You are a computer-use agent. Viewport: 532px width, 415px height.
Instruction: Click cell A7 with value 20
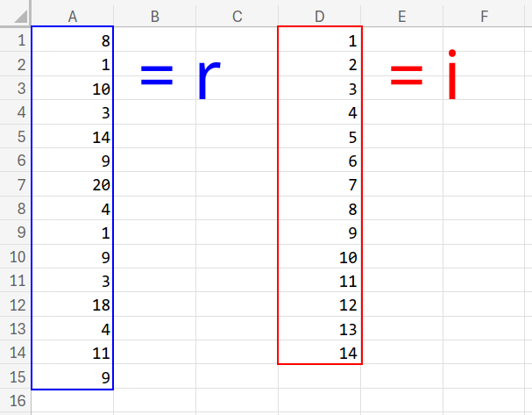pyautogui.click(x=72, y=185)
